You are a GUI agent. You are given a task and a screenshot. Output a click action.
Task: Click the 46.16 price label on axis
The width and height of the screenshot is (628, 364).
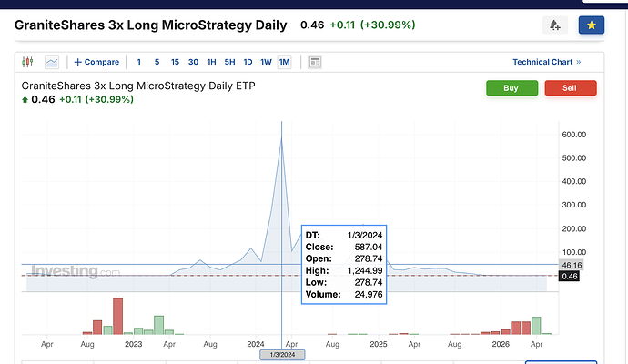coord(572,265)
